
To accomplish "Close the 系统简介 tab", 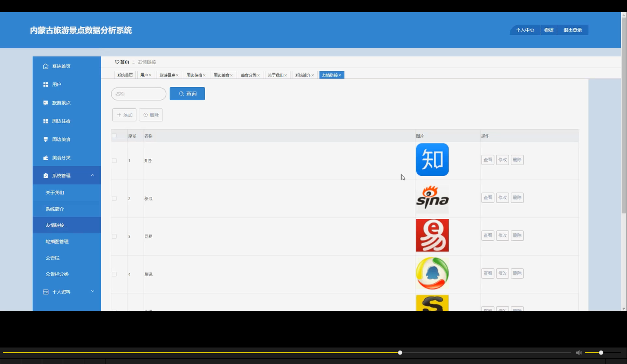I will pyautogui.click(x=313, y=75).
